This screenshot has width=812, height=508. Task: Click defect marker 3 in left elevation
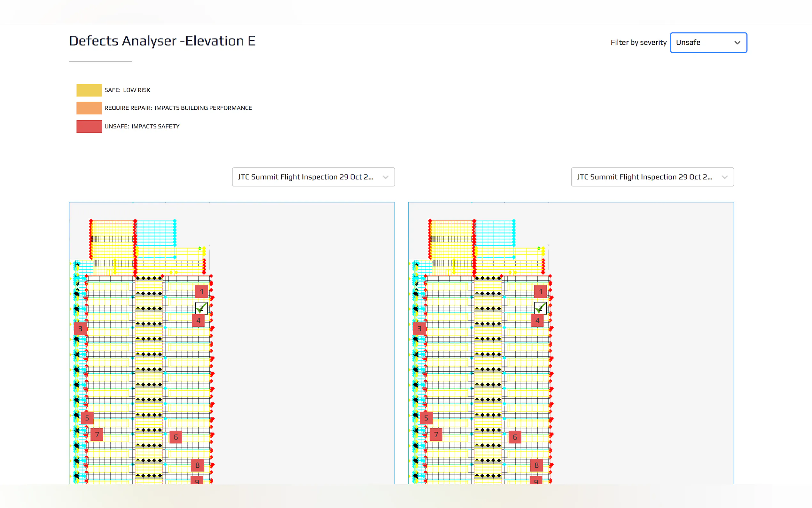80,329
